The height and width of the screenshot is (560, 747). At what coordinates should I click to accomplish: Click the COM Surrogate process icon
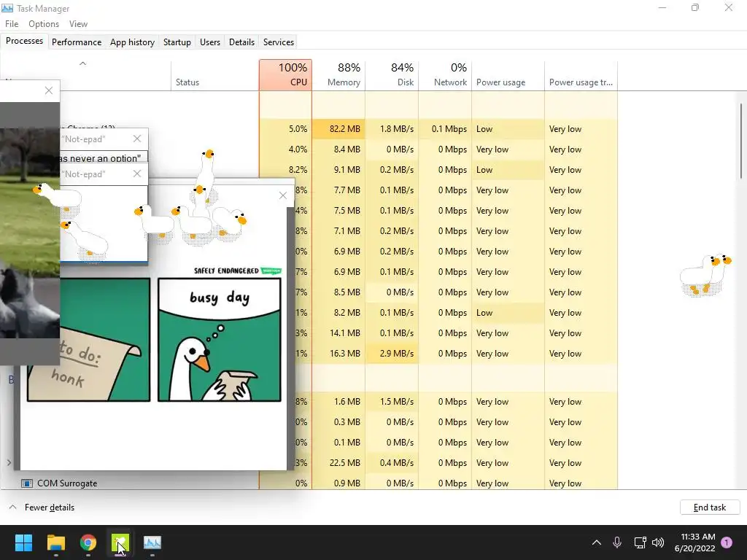(27, 483)
